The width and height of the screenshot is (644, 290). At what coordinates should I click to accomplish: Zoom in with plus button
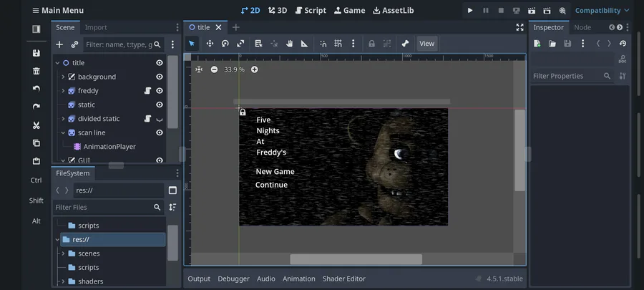pyautogui.click(x=255, y=69)
